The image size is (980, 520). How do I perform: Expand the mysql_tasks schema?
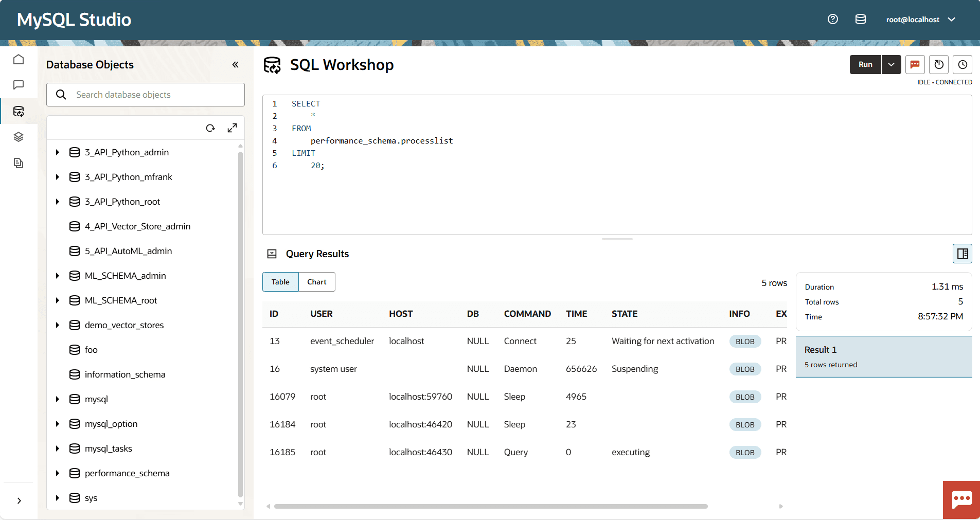(x=58, y=449)
